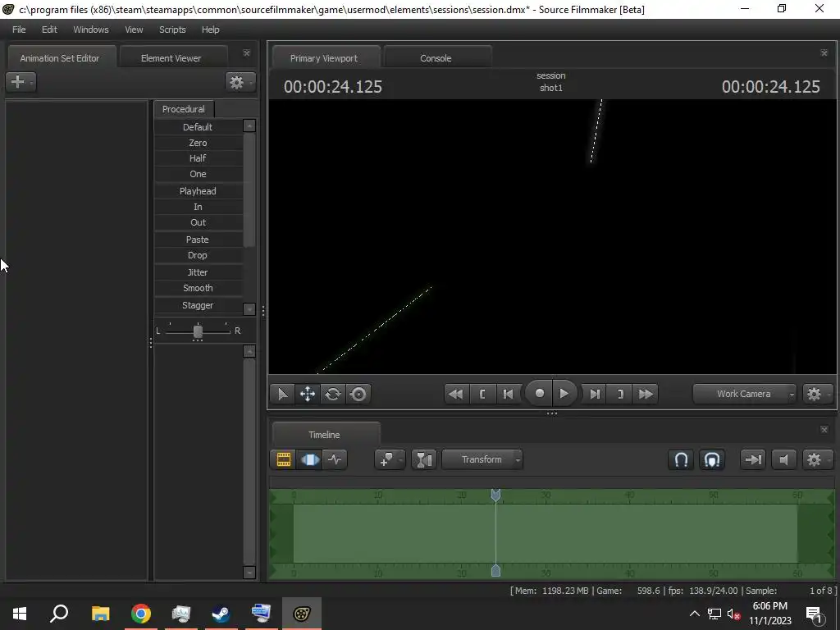
Task: Close the Timeline panel
Action: point(824,429)
